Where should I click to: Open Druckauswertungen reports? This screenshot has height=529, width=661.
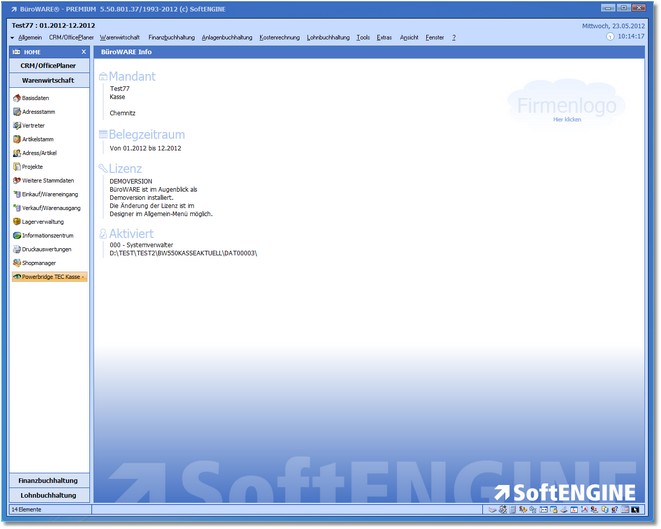coord(46,249)
